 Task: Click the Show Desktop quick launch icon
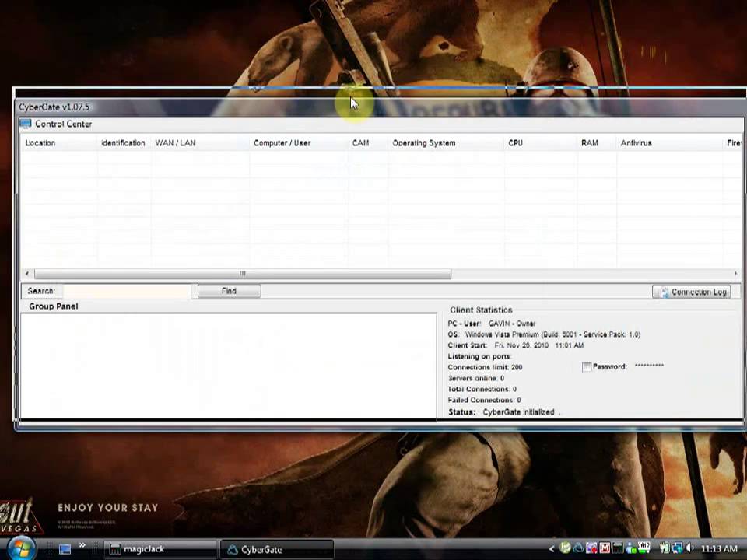[x=65, y=549]
